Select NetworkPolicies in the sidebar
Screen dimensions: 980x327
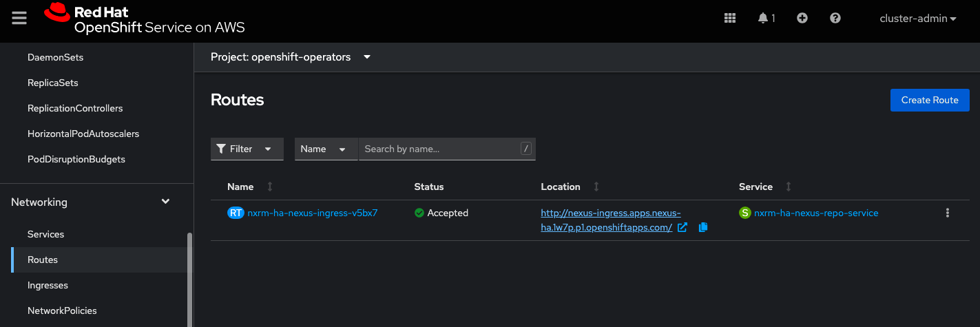pyautogui.click(x=62, y=310)
